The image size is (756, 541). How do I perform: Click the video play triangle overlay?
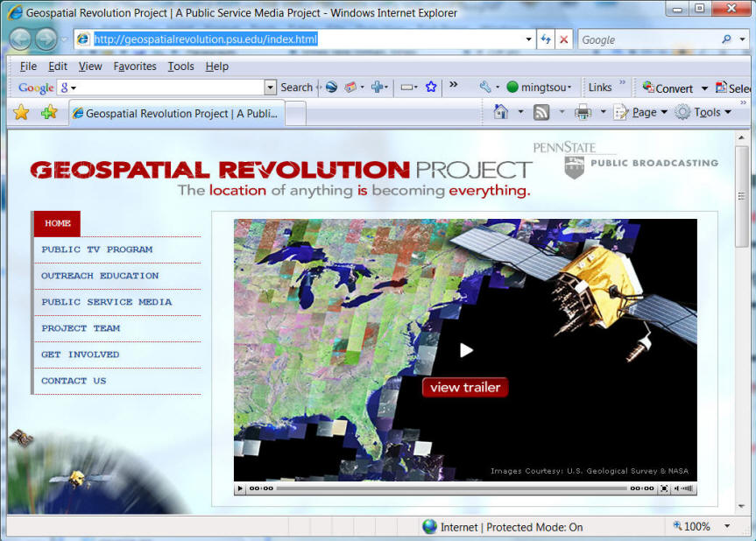(466, 350)
